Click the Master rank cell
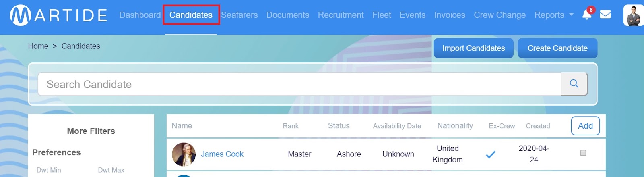 tap(299, 154)
